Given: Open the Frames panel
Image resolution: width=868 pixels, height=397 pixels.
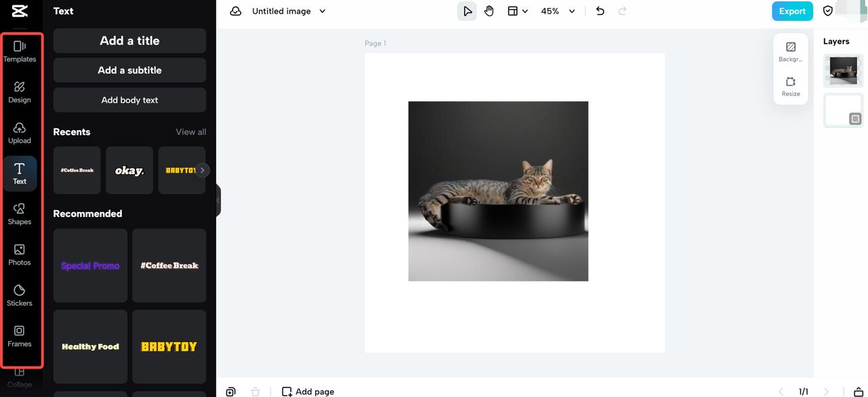Looking at the screenshot, I should click(20, 337).
